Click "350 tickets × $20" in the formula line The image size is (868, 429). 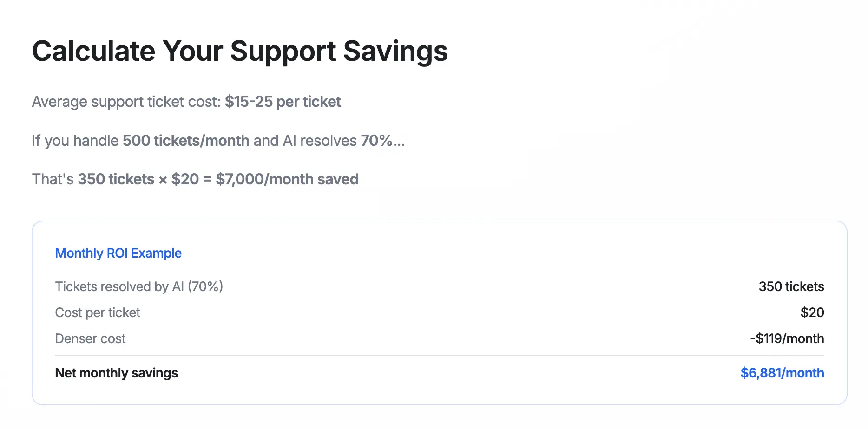(x=138, y=179)
